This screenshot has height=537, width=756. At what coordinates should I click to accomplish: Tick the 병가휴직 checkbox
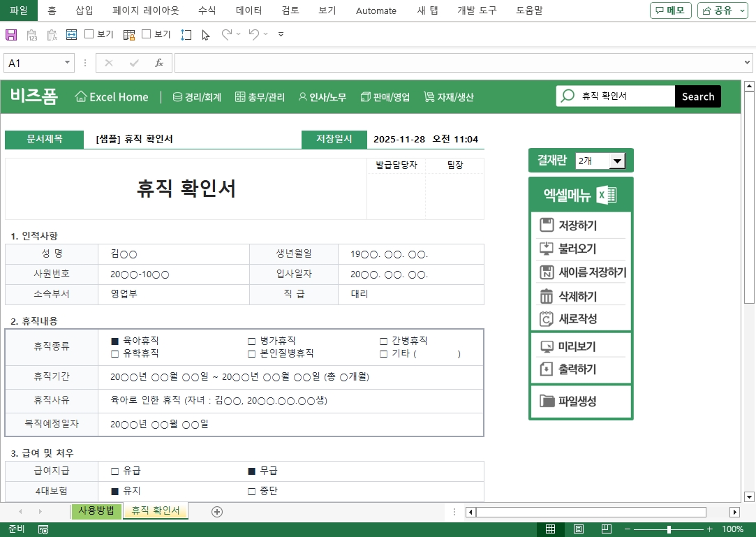pyautogui.click(x=252, y=341)
